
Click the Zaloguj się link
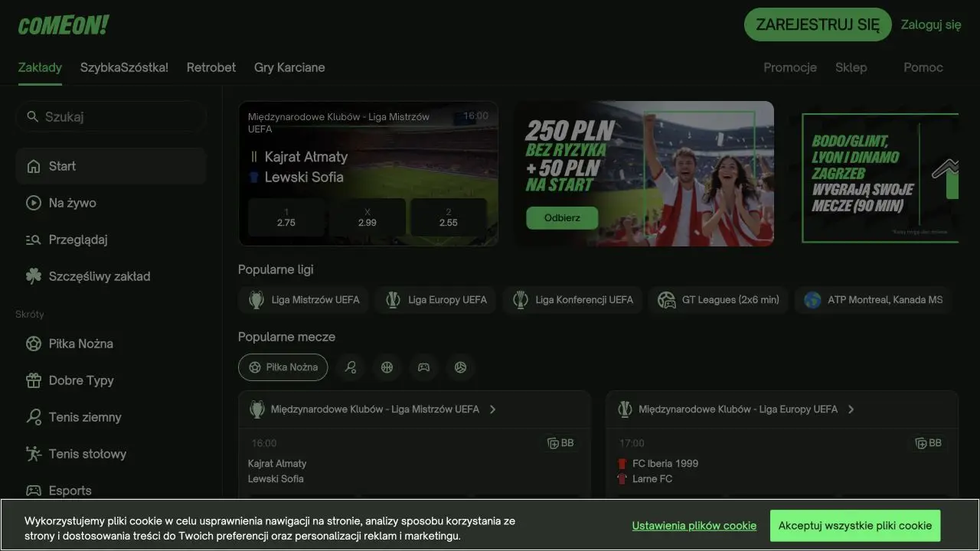point(931,24)
